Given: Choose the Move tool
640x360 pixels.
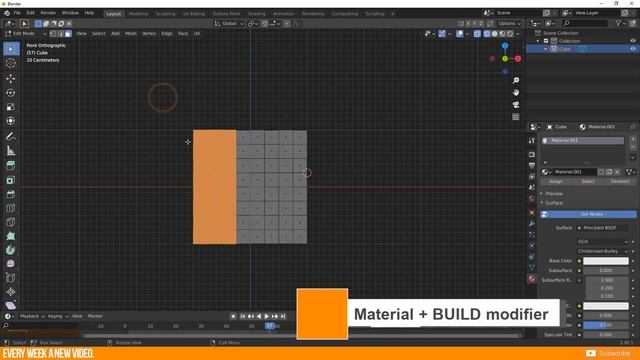Looking at the screenshot, I should tap(11, 78).
